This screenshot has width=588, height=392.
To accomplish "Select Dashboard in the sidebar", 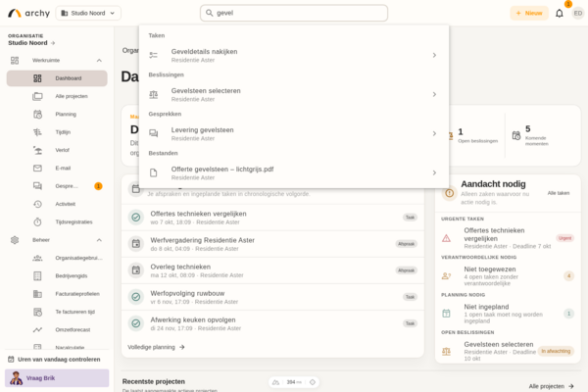I will click(x=57, y=78).
